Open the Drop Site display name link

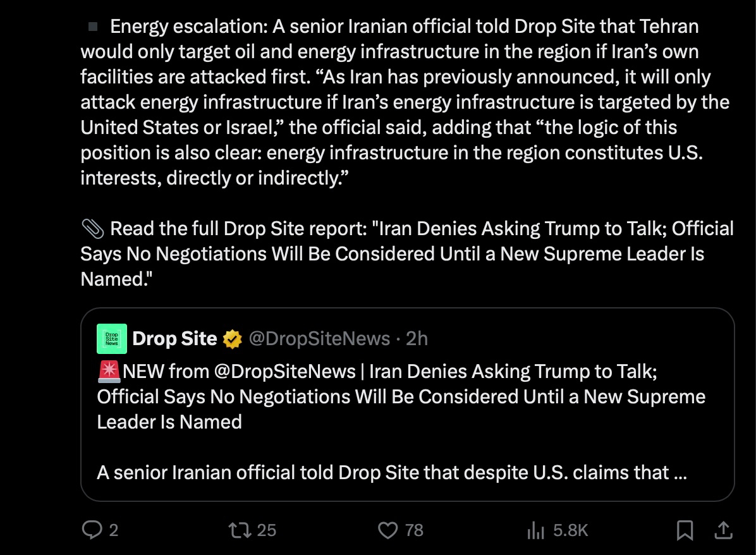pos(174,339)
